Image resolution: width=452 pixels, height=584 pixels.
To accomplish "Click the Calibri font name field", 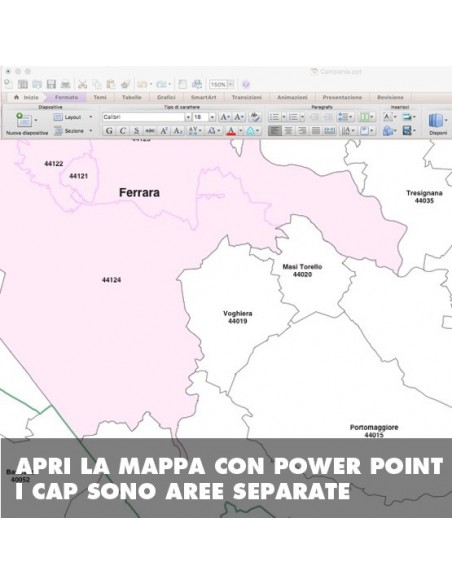I will click(144, 117).
